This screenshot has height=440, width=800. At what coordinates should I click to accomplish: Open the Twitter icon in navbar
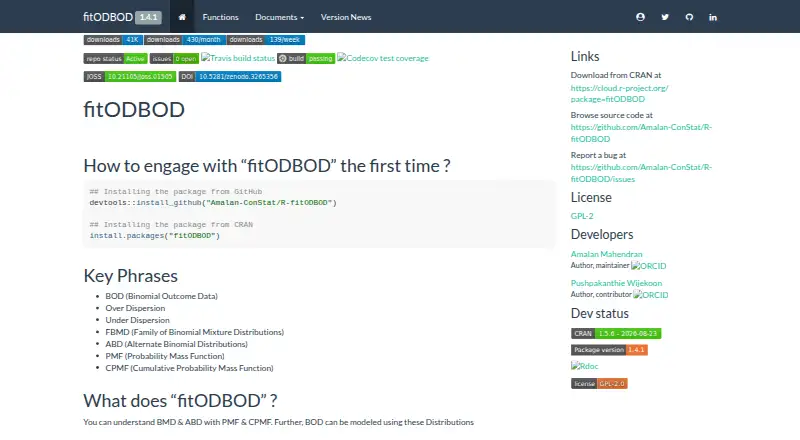point(665,17)
